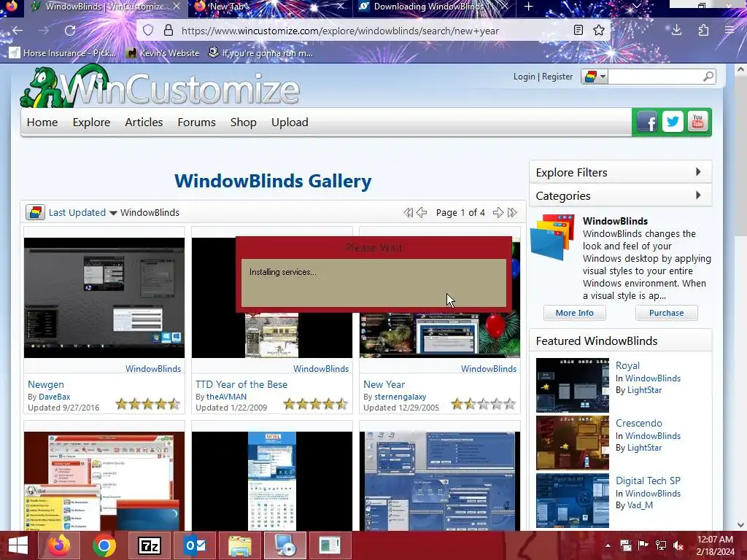Click the Royal featured thumbnail
Screen dimensions: 747x560
click(x=572, y=385)
